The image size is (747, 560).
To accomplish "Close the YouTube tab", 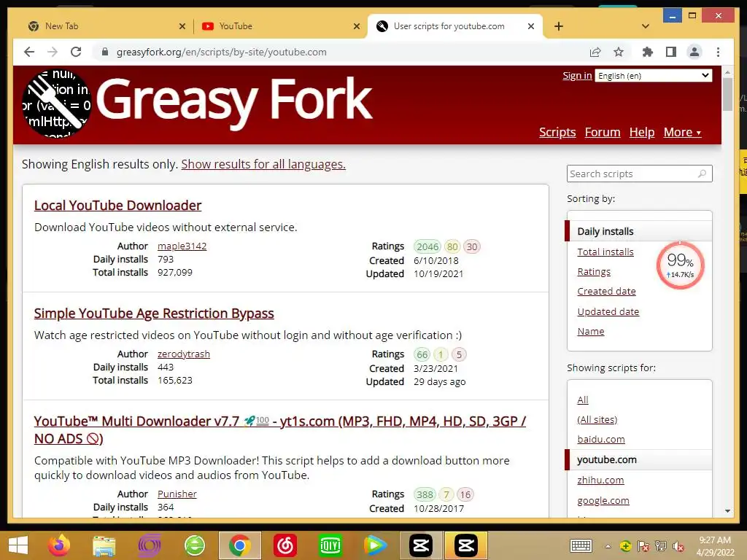I will tap(356, 26).
